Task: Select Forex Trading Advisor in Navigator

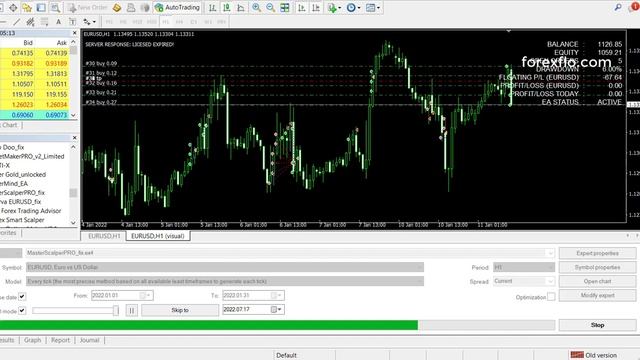Action: (x=31, y=211)
